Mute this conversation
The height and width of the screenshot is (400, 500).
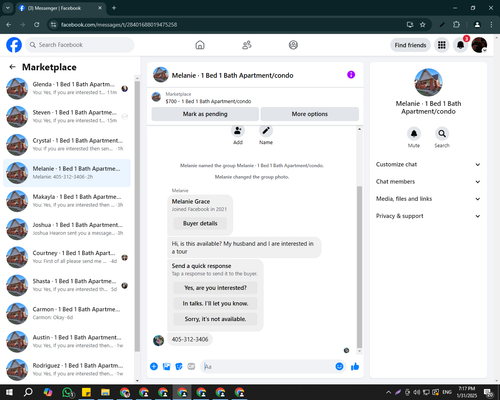pyautogui.click(x=414, y=134)
